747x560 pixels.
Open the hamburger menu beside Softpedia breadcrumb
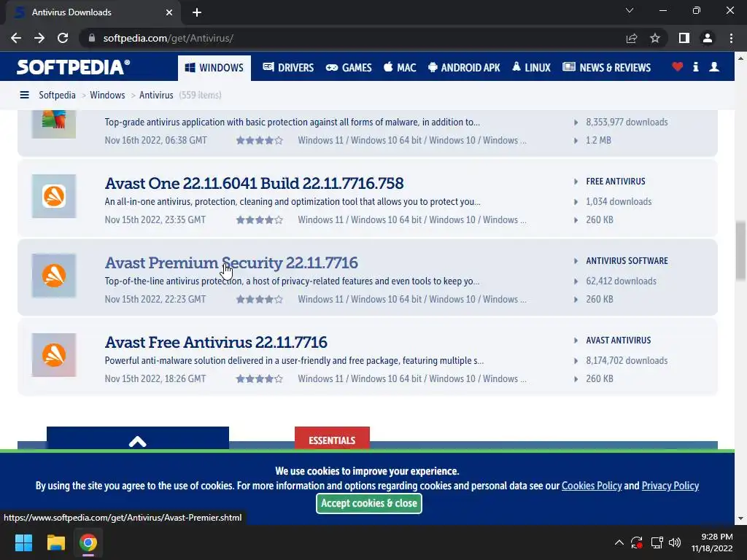pyautogui.click(x=24, y=96)
